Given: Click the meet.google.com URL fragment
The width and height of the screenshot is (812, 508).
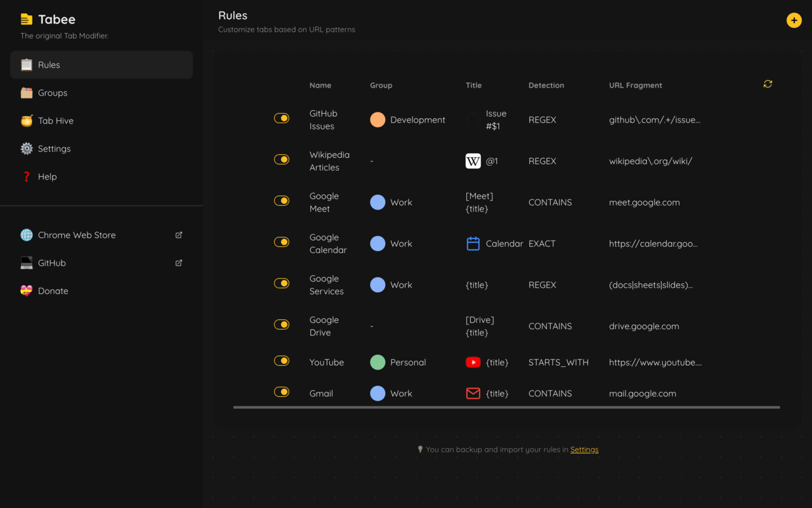Looking at the screenshot, I should (645, 202).
